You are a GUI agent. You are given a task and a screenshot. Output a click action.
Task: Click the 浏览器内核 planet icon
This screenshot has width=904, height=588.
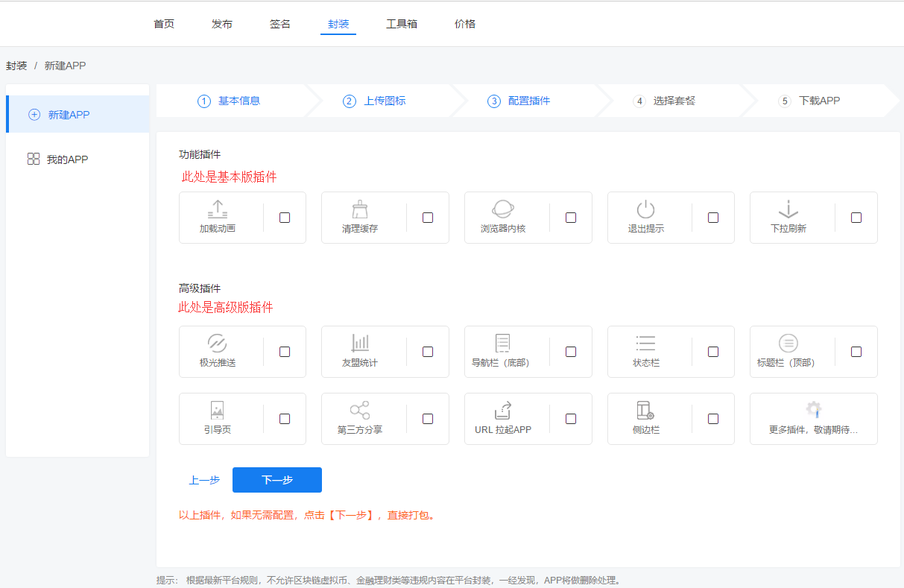[x=503, y=209]
